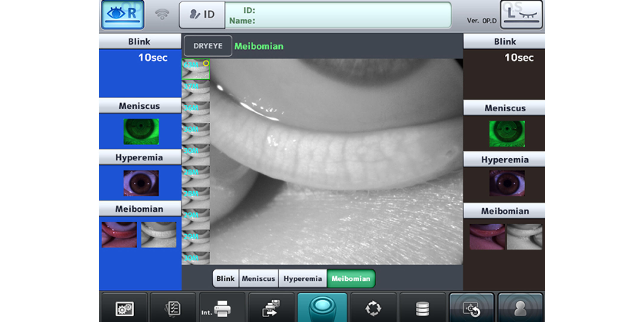Click the circular arrows refresh icon
Screen dimensions: 644x322
click(x=373, y=308)
